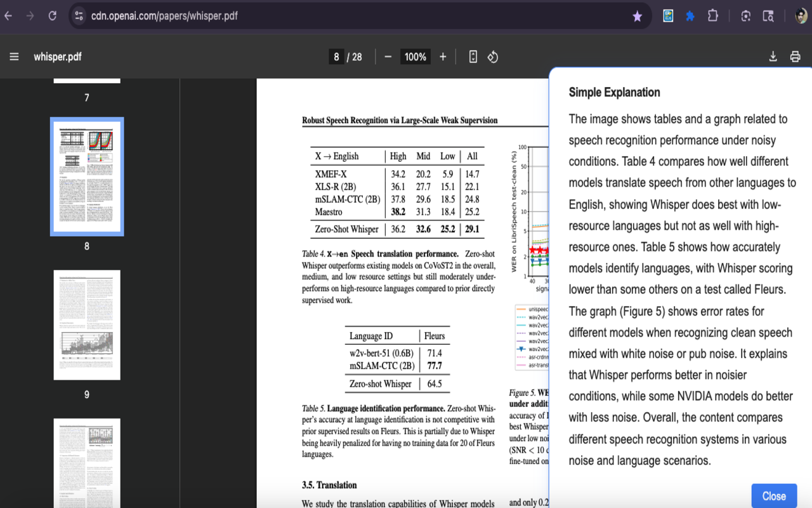Viewport: 812px width, 508px height.
Task: Toggle fit to page button
Action: click(473, 57)
